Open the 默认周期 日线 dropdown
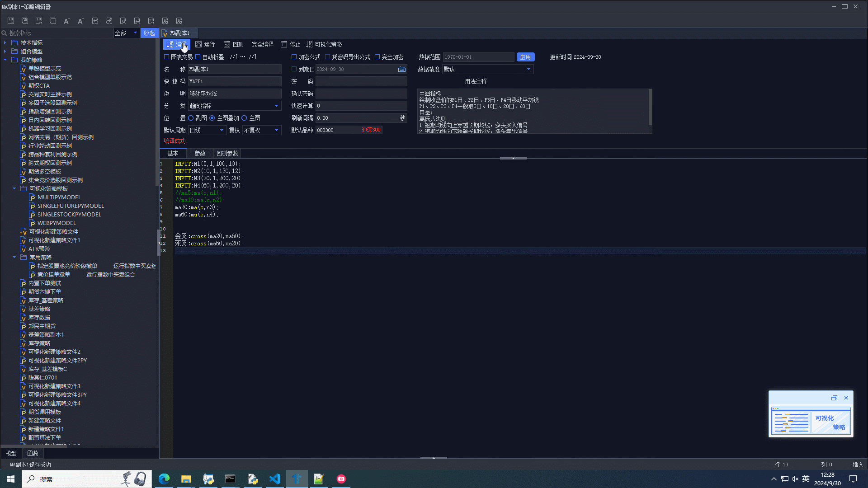Image resolution: width=868 pixels, height=488 pixels. coord(207,130)
